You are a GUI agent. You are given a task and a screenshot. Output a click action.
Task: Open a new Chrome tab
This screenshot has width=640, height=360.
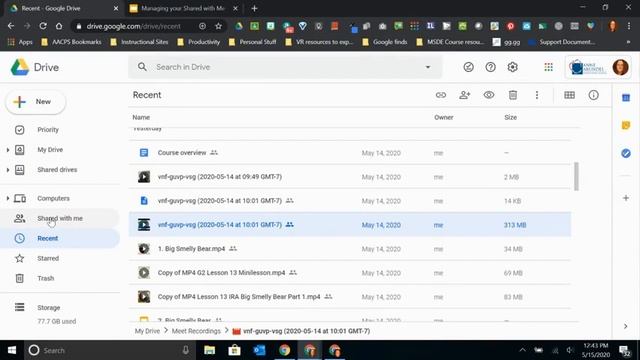254,8
